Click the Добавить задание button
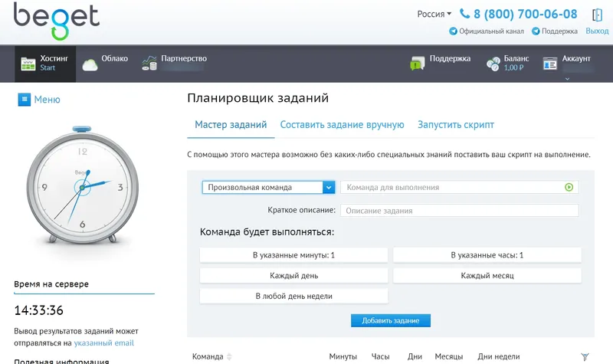Screen dimensions: 613x364 (391, 320)
